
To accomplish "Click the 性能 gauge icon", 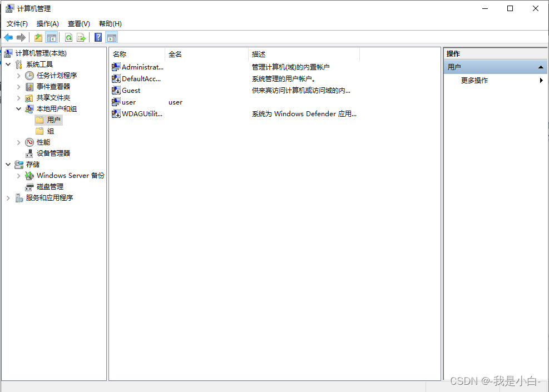I will [x=29, y=142].
